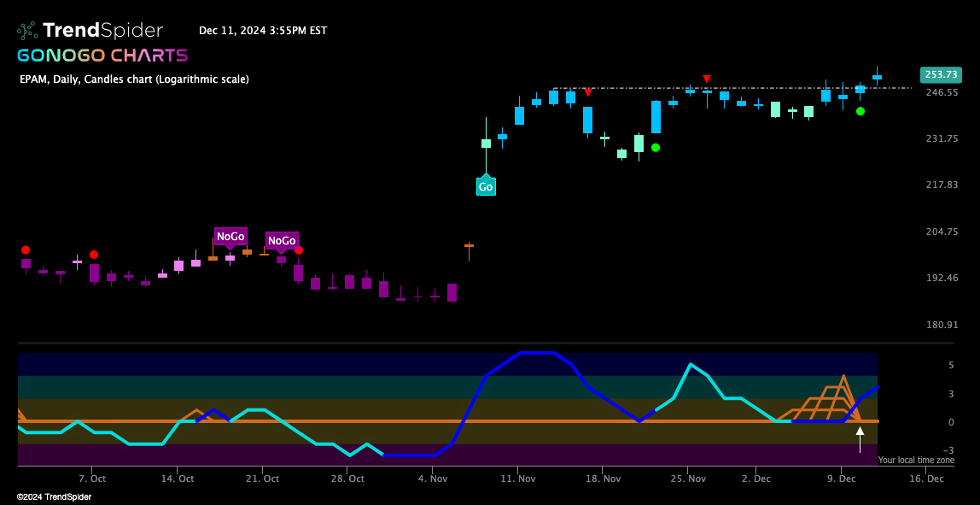980x505 pixels.
Task: Select the green dot in late November
Action: pos(656,148)
